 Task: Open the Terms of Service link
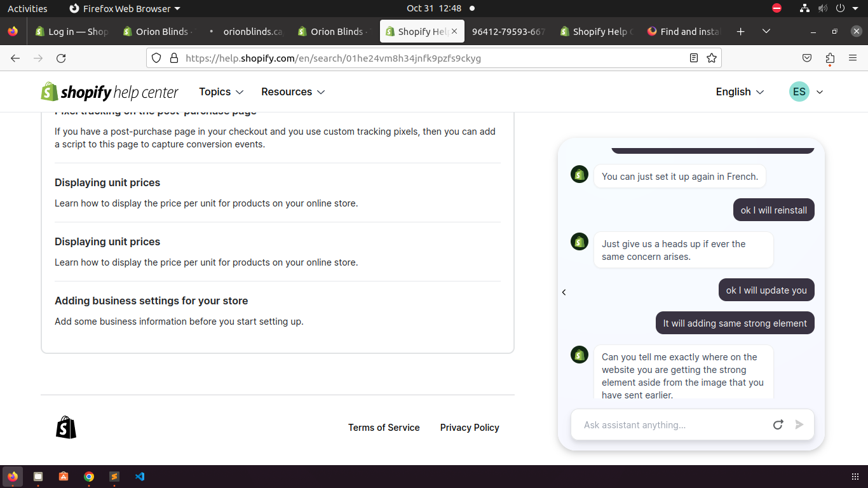(x=384, y=428)
